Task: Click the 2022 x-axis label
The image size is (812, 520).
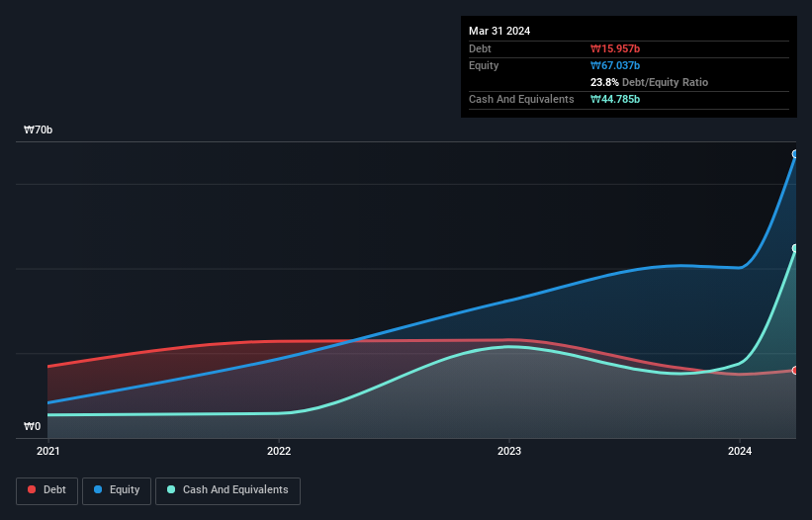Action: coord(279,451)
